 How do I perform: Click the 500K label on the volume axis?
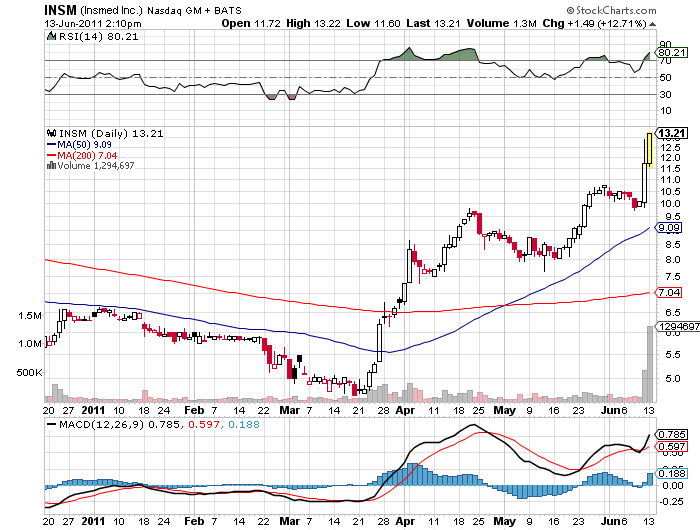click(29, 372)
